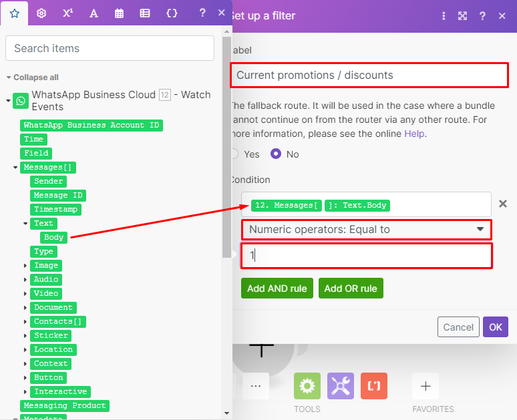Open help in filter dialog header

pos(482,16)
